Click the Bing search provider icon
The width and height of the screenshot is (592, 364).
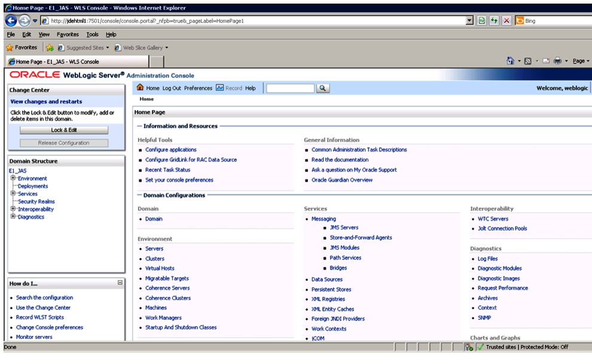(520, 21)
